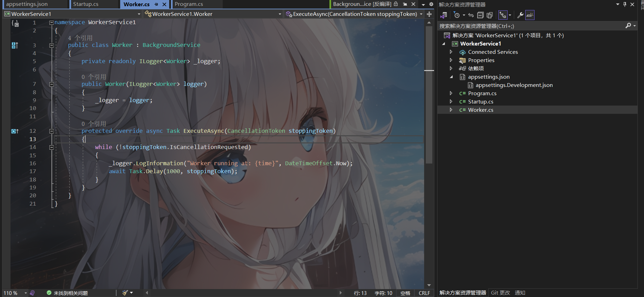The width and height of the screenshot is (644, 297).
Task: Click the search magnifier in Solution Explorer
Action: pyautogui.click(x=628, y=26)
